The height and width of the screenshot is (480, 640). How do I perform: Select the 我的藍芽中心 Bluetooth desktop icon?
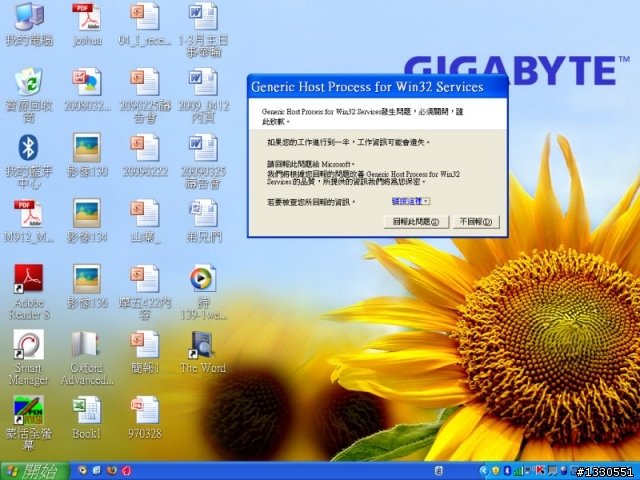tap(29, 161)
